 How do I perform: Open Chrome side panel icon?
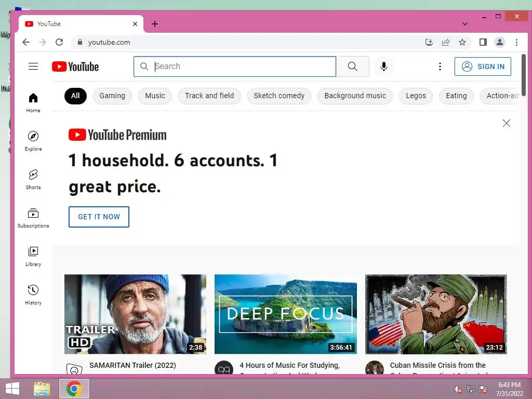coord(483,42)
